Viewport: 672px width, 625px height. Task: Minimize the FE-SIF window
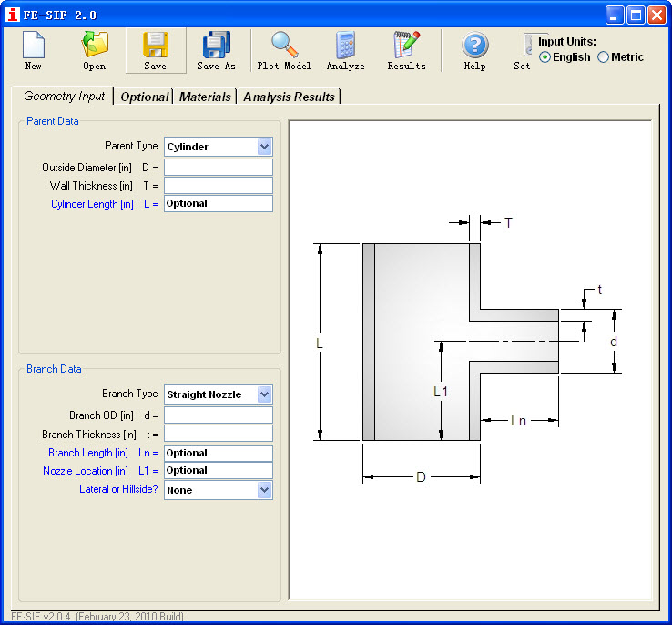pos(614,15)
